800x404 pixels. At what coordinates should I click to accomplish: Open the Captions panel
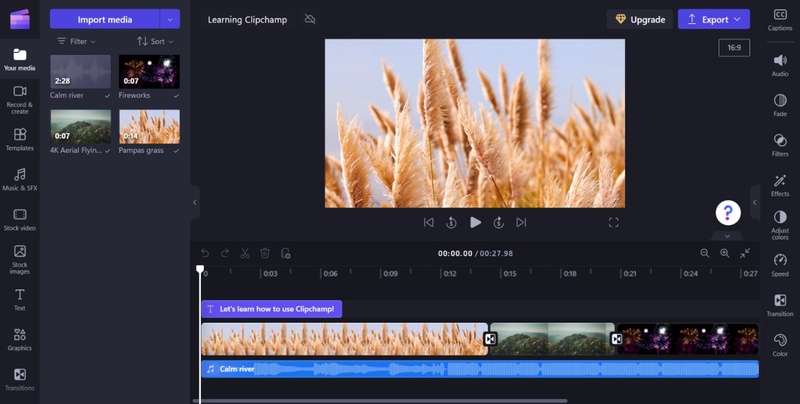pyautogui.click(x=780, y=20)
